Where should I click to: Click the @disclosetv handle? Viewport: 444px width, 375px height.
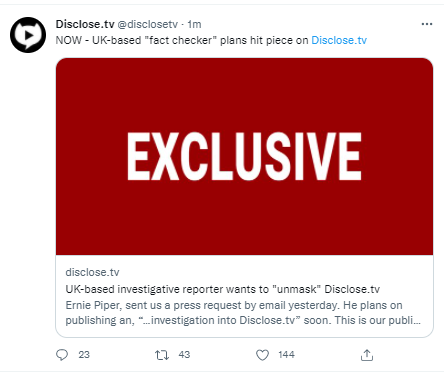point(148,24)
